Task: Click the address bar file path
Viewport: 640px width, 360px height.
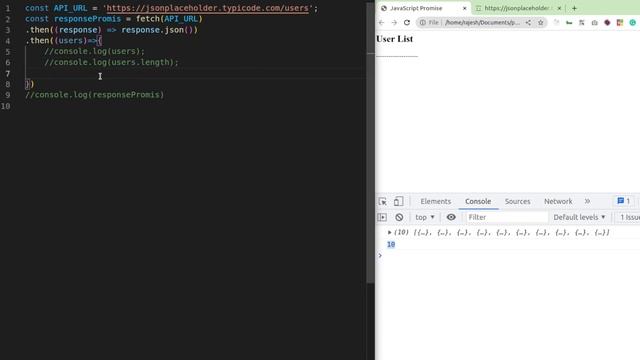Action: click(482, 23)
